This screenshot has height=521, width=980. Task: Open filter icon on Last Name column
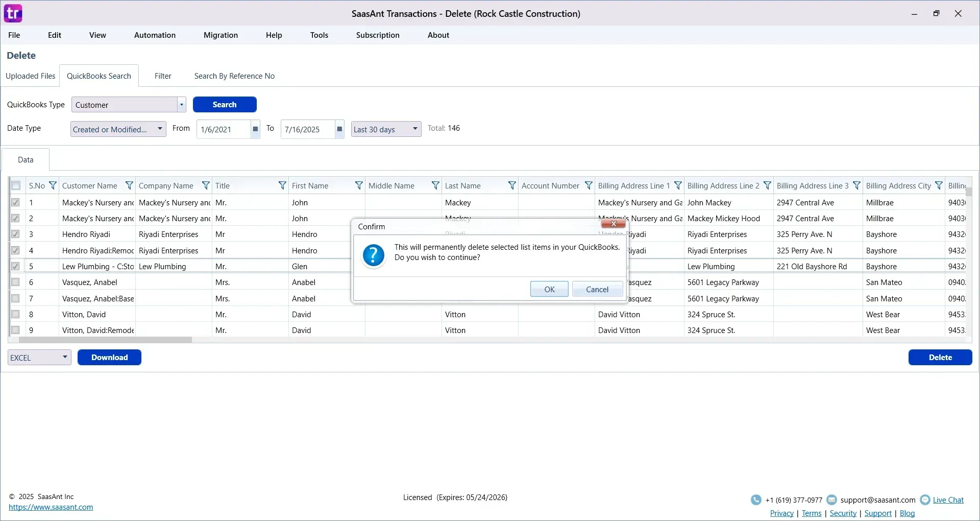coord(512,185)
